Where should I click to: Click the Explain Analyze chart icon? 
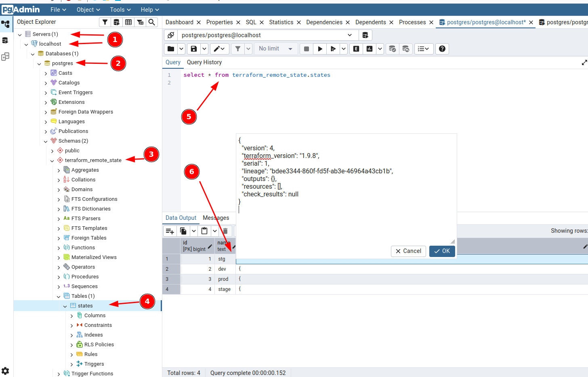(370, 49)
